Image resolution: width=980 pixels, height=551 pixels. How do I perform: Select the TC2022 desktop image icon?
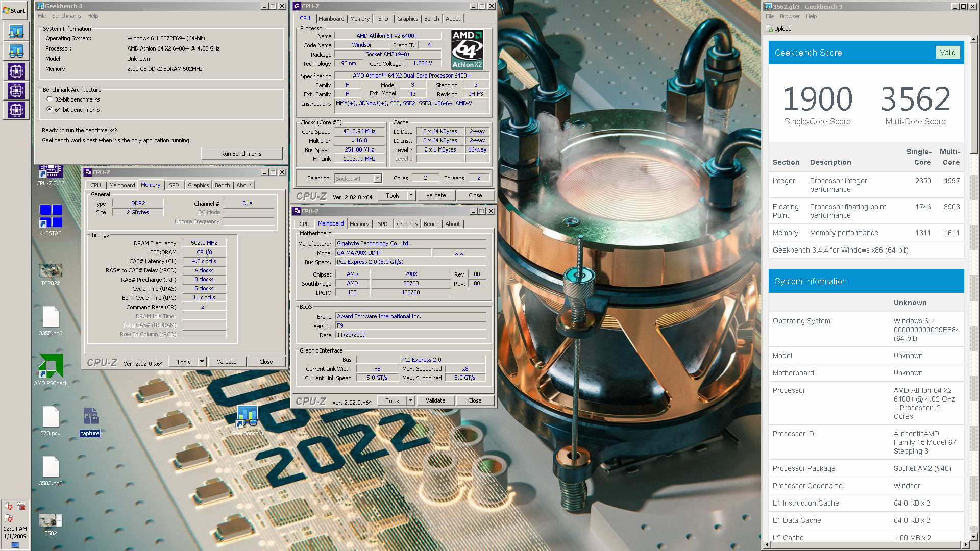click(x=51, y=274)
